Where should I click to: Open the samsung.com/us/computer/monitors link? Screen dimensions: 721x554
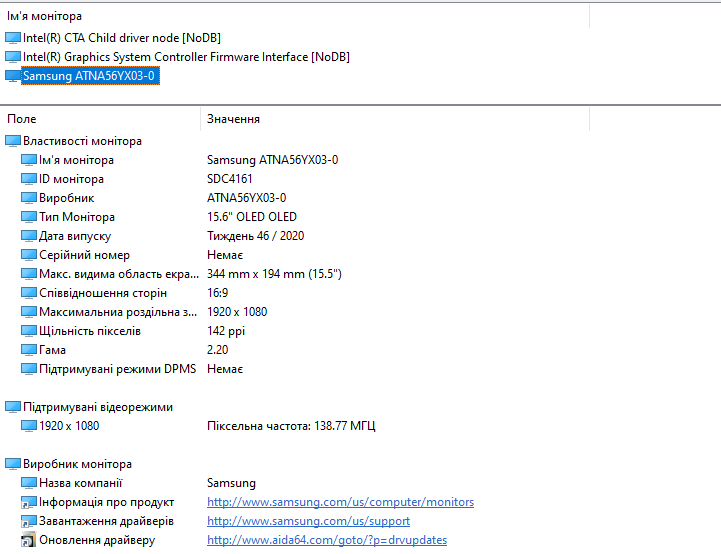(x=340, y=502)
